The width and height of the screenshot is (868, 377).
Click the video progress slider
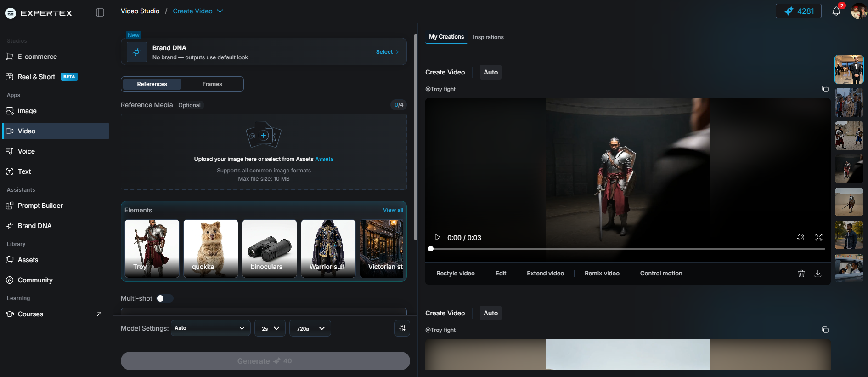(x=628, y=249)
